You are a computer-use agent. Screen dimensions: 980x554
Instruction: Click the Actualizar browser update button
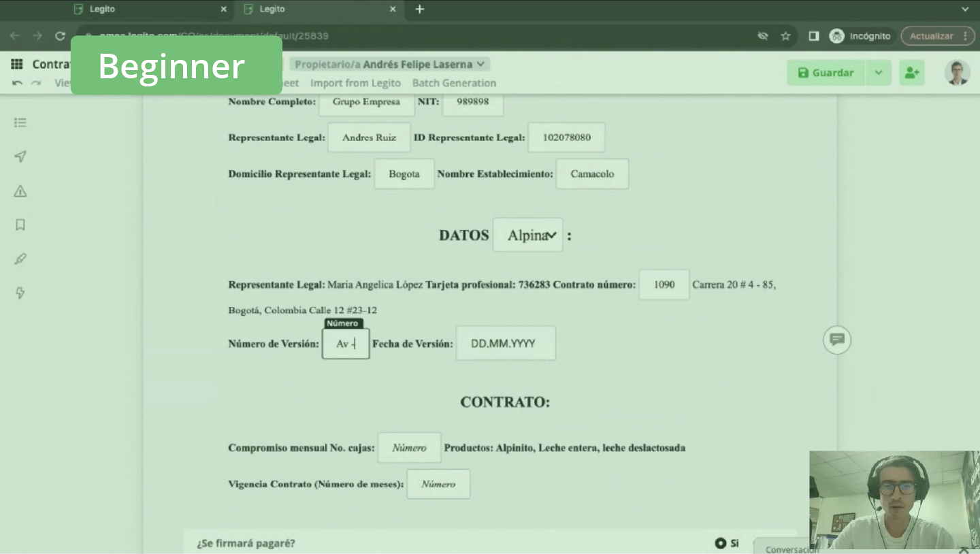pyautogui.click(x=937, y=36)
